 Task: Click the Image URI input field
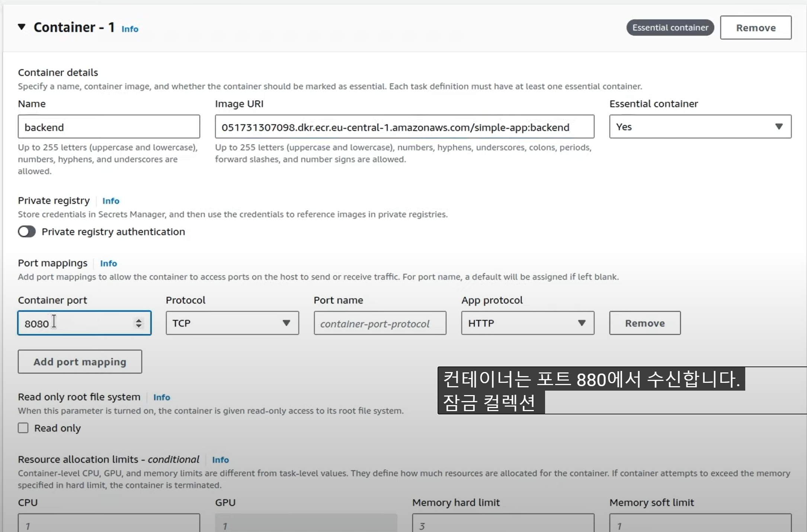404,127
